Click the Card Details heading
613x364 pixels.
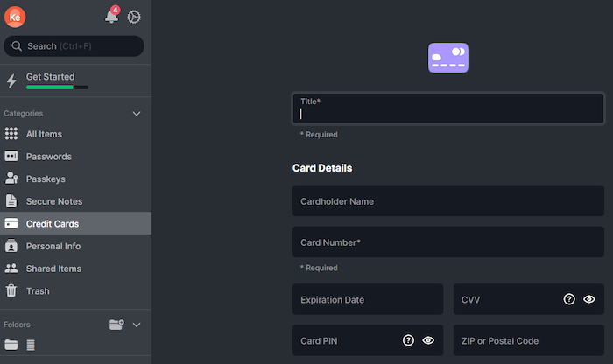coord(322,168)
